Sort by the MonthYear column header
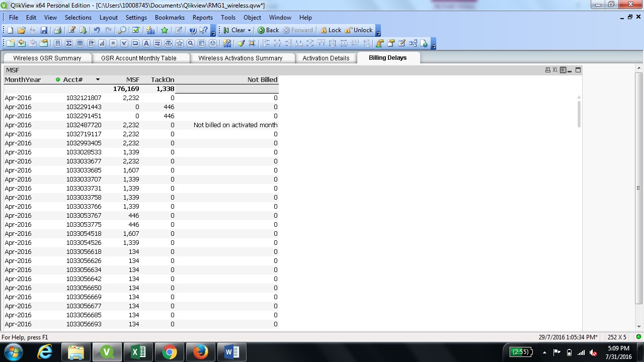The height and width of the screenshot is (362, 644). (23, 80)
